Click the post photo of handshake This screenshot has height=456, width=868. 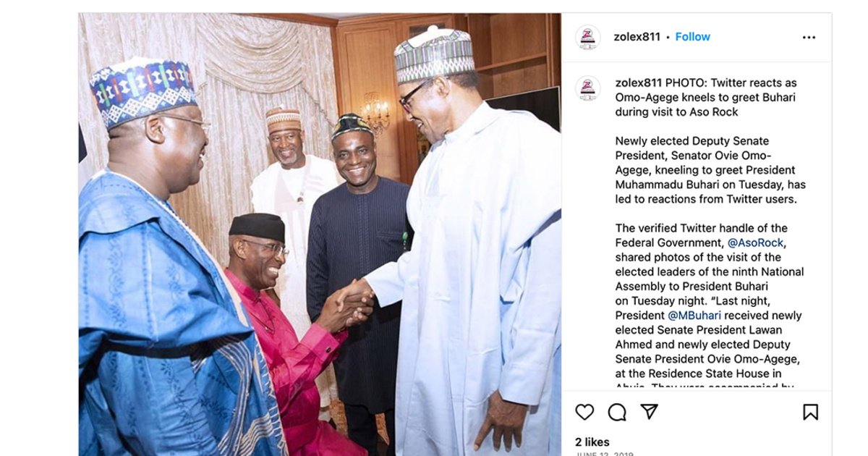pos(320,235)
